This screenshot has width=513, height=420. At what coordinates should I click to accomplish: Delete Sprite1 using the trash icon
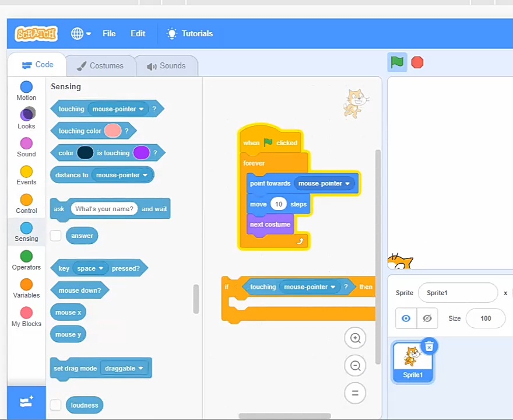[429, 346]
